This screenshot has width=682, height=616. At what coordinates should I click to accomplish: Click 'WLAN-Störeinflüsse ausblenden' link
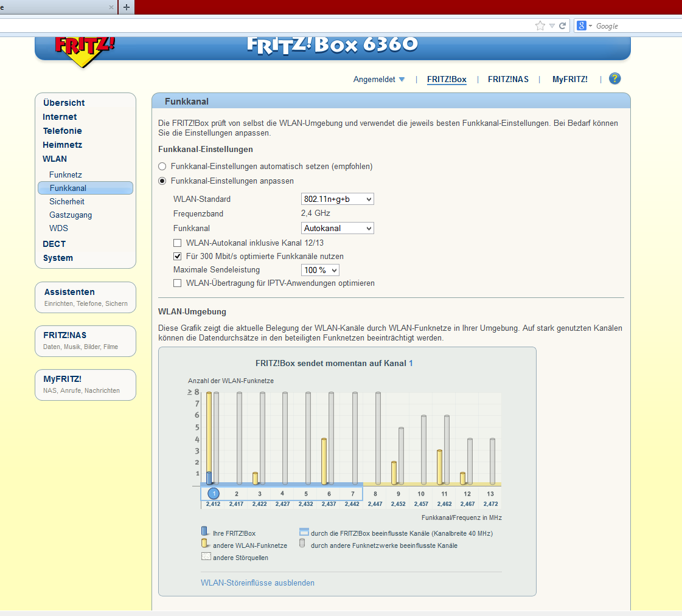click(257, 583)
